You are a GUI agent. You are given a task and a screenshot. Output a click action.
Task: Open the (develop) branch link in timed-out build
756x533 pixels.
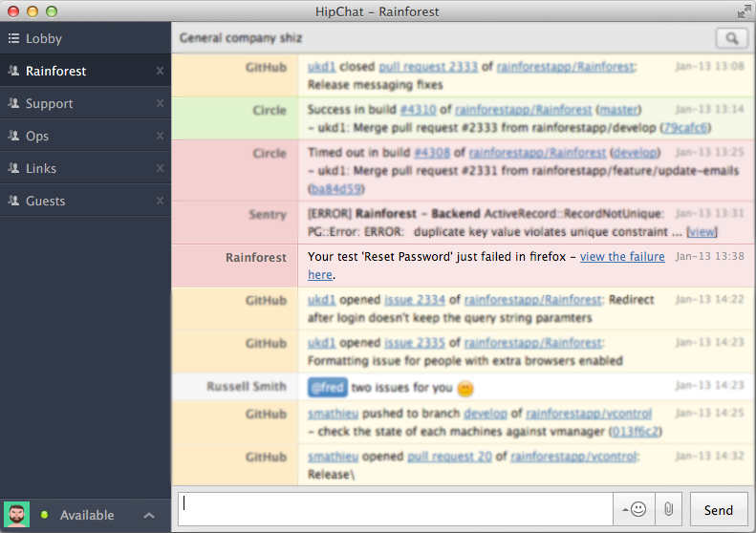pos(635,152)
